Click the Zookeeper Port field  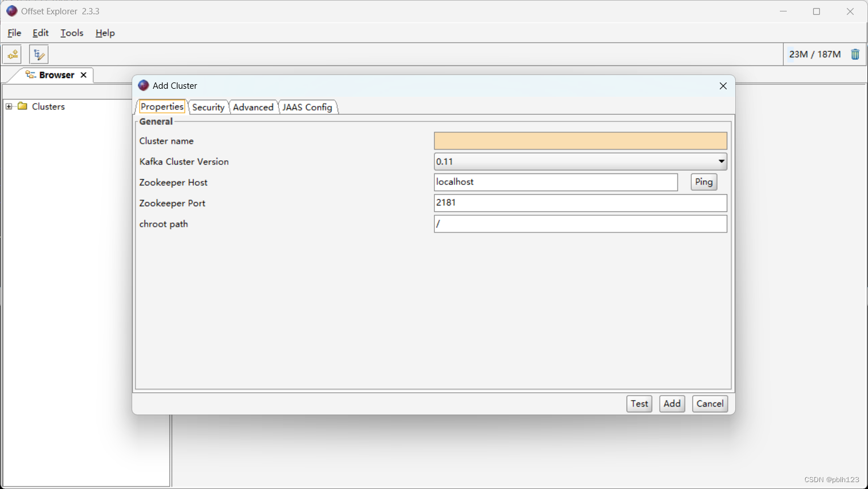coord(580,203)
